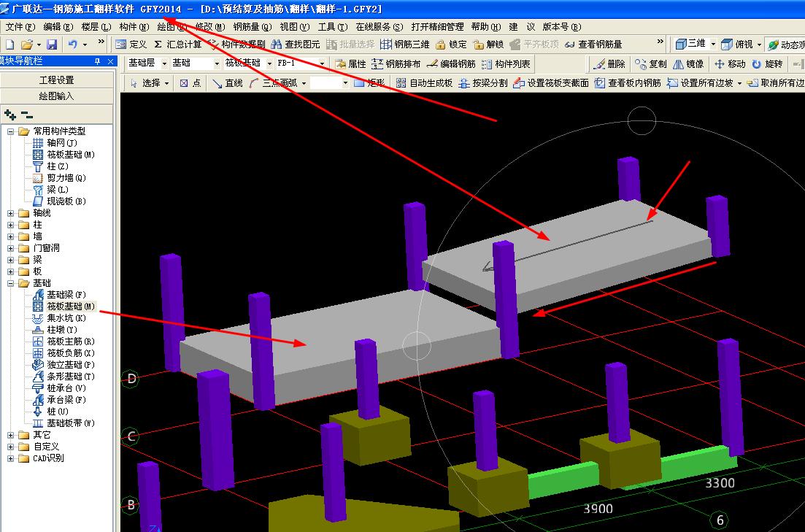This screenshot has width=805, height=532.
Task: Expand the 轴线 tree node
Action: [10, 212]
